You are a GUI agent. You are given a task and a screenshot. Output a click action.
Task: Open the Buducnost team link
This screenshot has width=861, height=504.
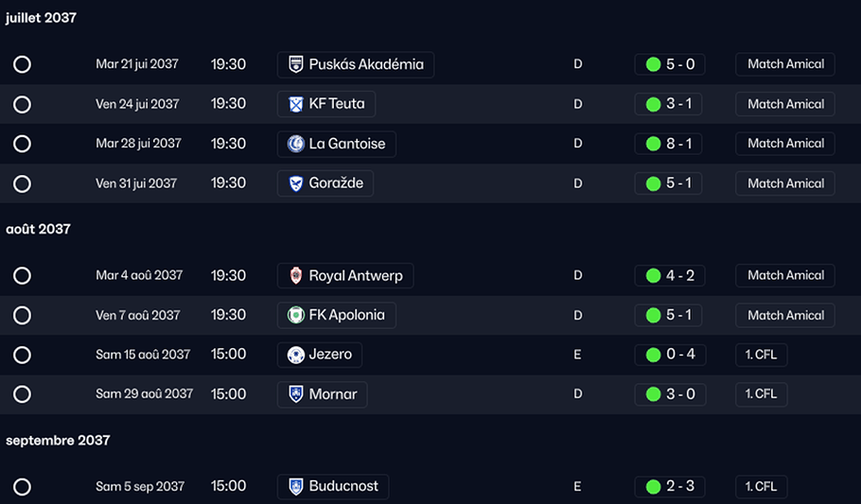(343, 486)
